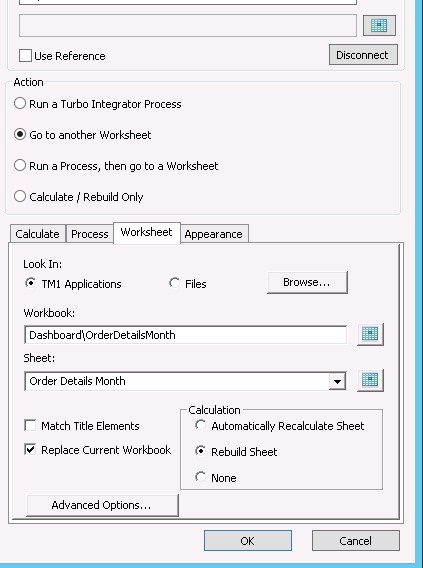Choose Run a Process, then go to a Worksheet
This screenshot has height=568, width=423.
20,166
